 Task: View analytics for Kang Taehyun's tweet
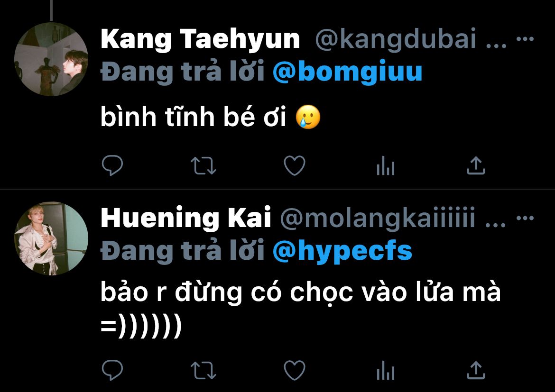(x=385, y=166)
